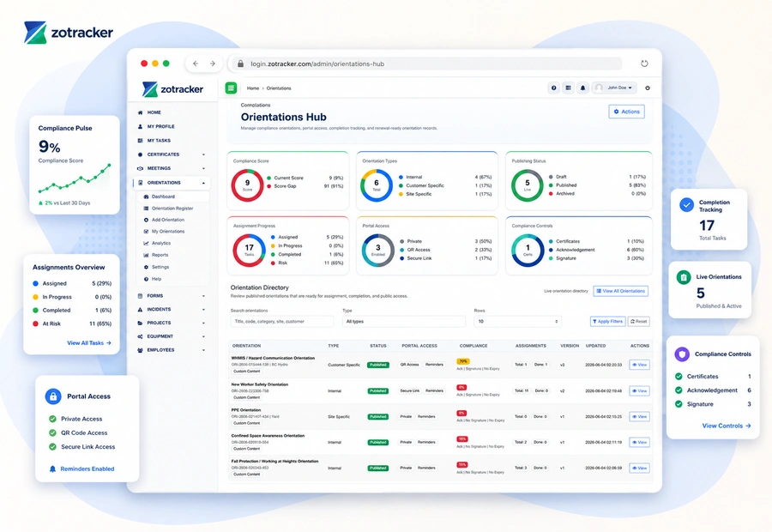Viewport: 772px width, 532px height.
Task: Click View Controls link
Action: point(727,426)
